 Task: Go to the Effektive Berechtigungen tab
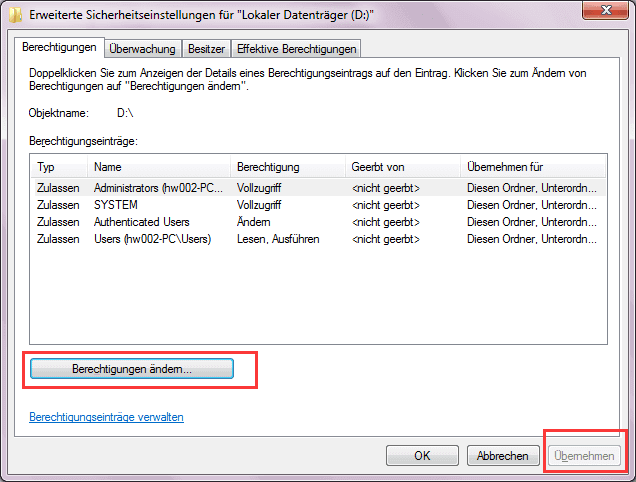click(295, 49)
